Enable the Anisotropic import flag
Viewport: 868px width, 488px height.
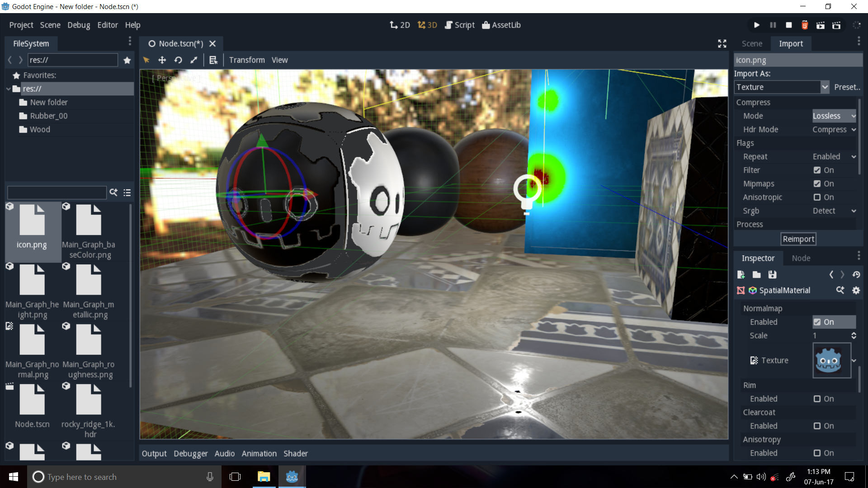[817, 197]
